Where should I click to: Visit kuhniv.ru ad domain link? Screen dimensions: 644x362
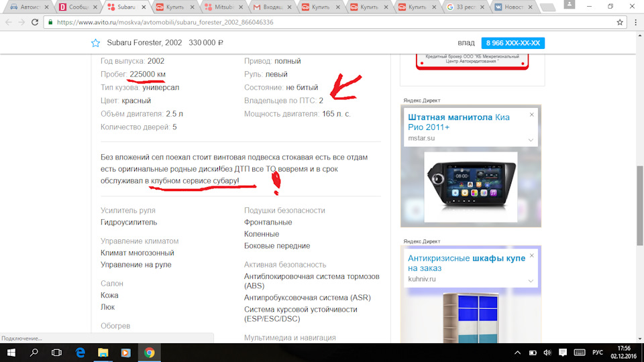(422, 279)
